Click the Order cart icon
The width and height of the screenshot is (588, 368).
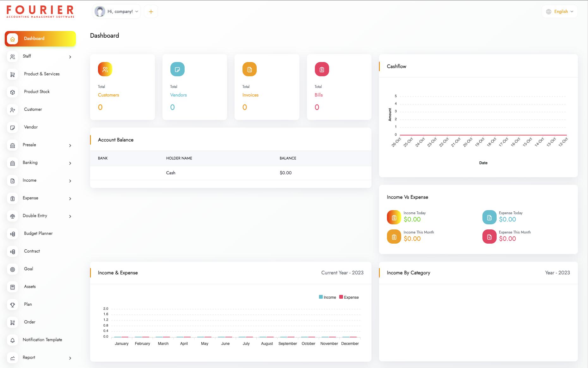12,322
